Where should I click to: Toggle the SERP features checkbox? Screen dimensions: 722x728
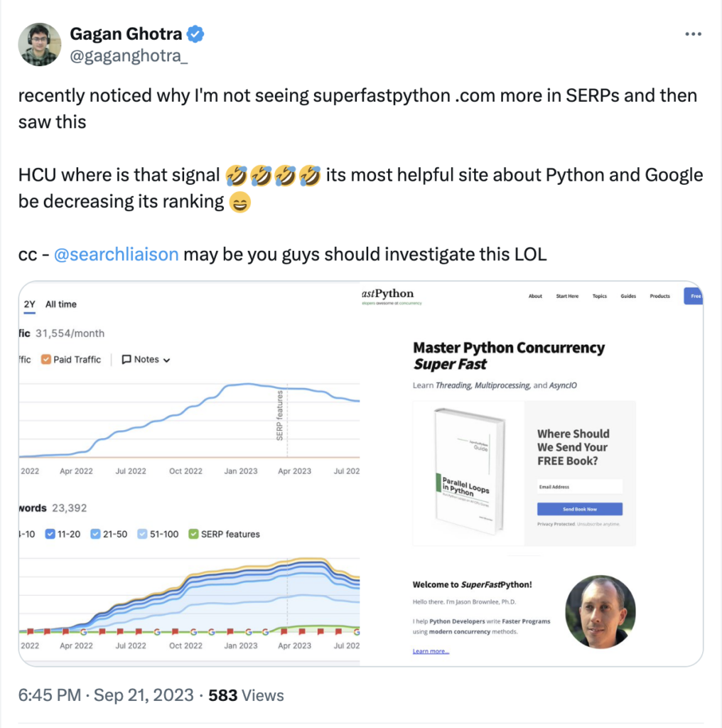(193, 534)
